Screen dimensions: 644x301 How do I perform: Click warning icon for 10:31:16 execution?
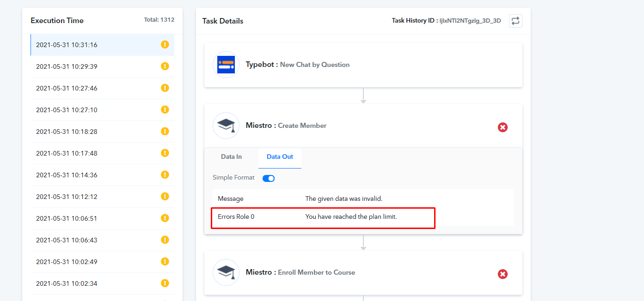coord(165,45)
